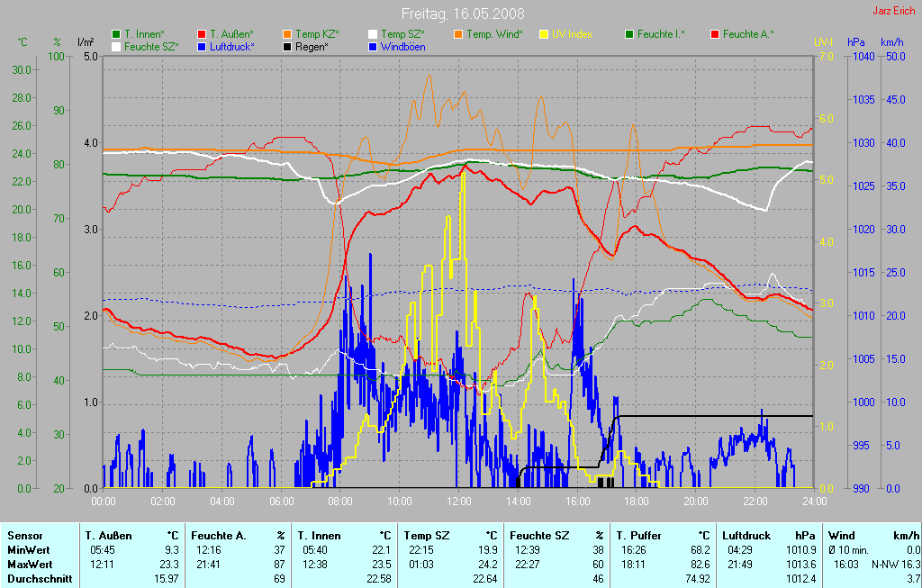Click the 'T. Außen*' legend label

231,35
